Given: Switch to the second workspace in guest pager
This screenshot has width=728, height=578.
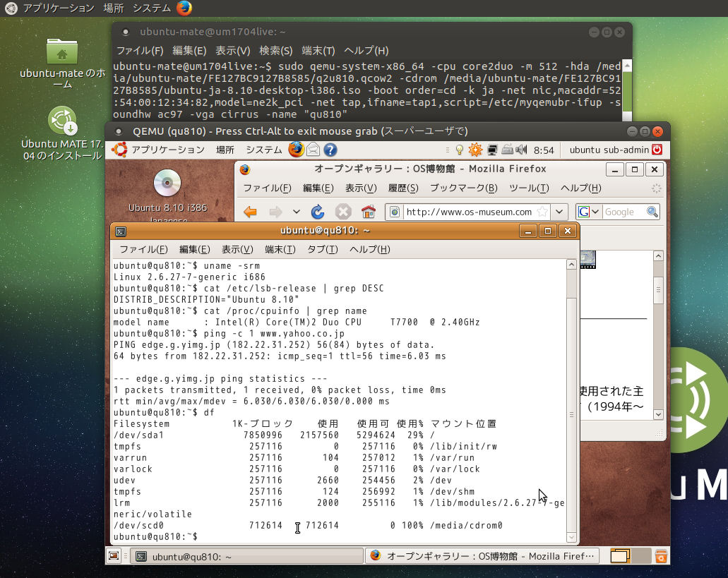Looking at the screenshot, I should point(640,555).
